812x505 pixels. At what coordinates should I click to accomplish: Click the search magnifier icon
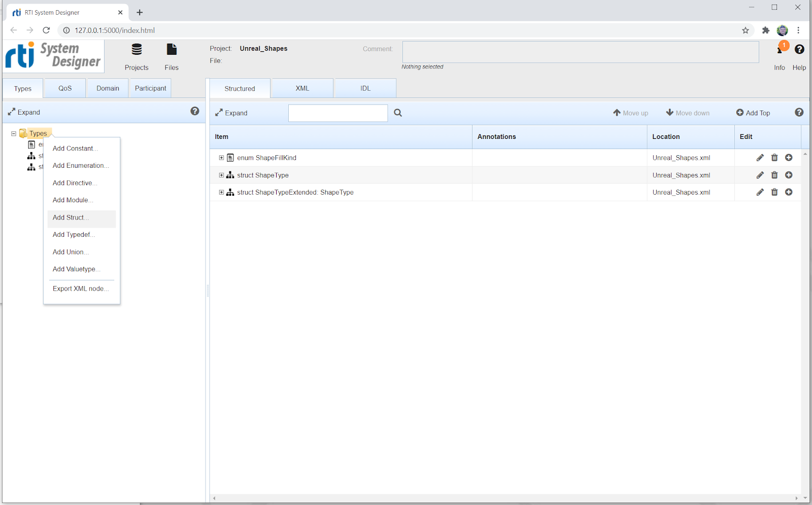point(398,113)
